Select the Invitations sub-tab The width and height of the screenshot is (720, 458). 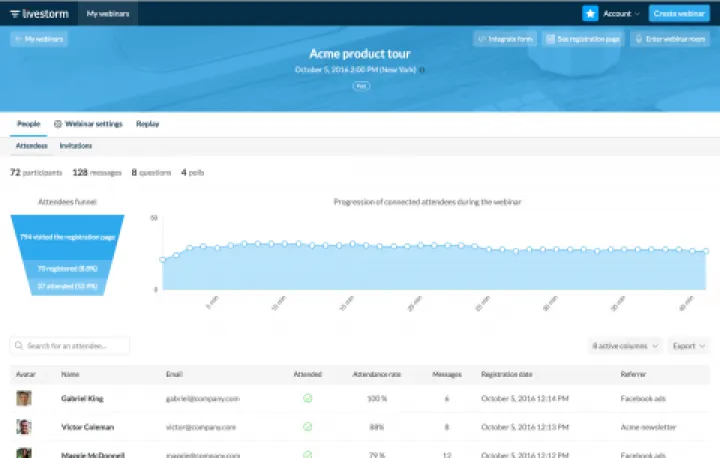point(76,146)
